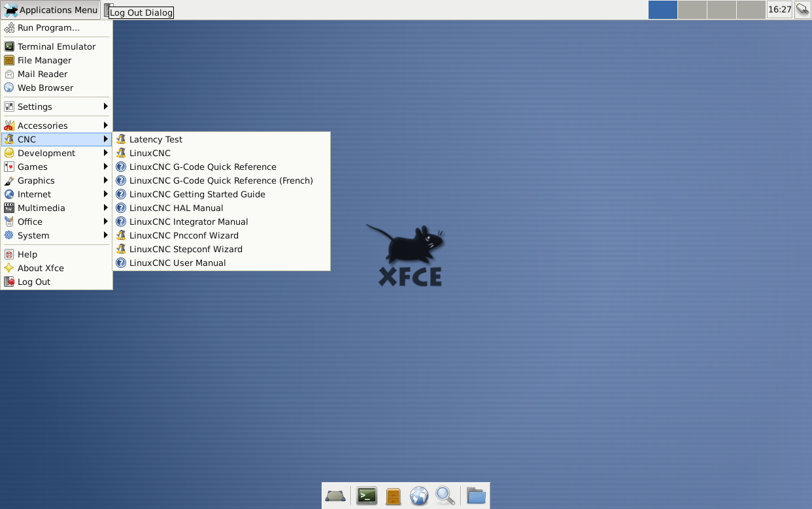Expand the Office submenu
The image size is (812, 509).
tap(57, 222)
